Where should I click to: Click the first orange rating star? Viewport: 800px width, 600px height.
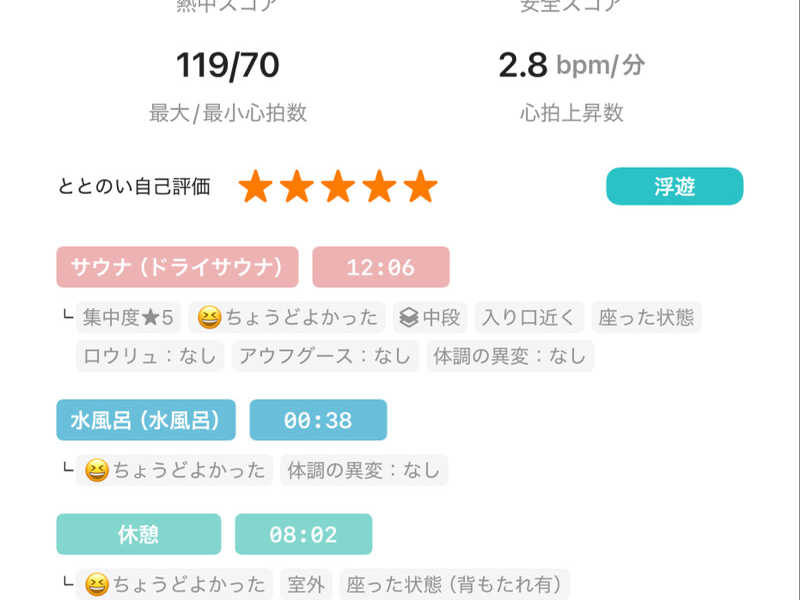click(x=256, y=186)
